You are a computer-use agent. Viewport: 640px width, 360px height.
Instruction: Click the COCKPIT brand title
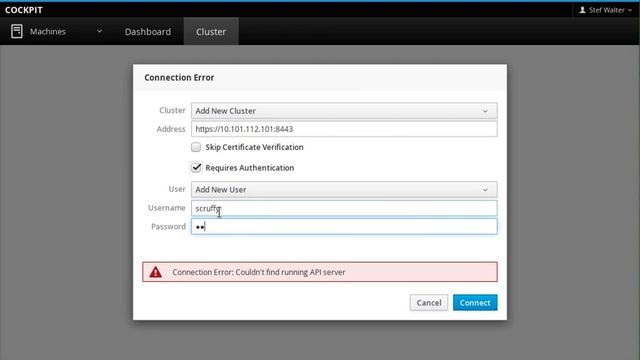24,10
